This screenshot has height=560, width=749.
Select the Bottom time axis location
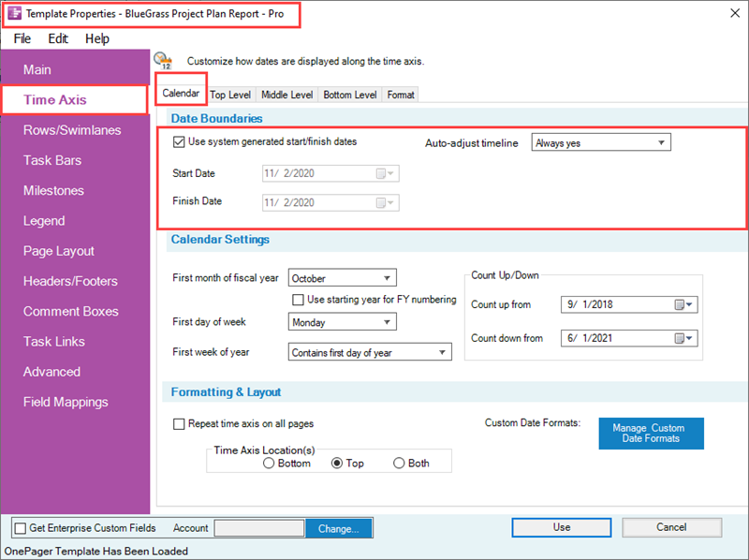click(x=269, y=463)
